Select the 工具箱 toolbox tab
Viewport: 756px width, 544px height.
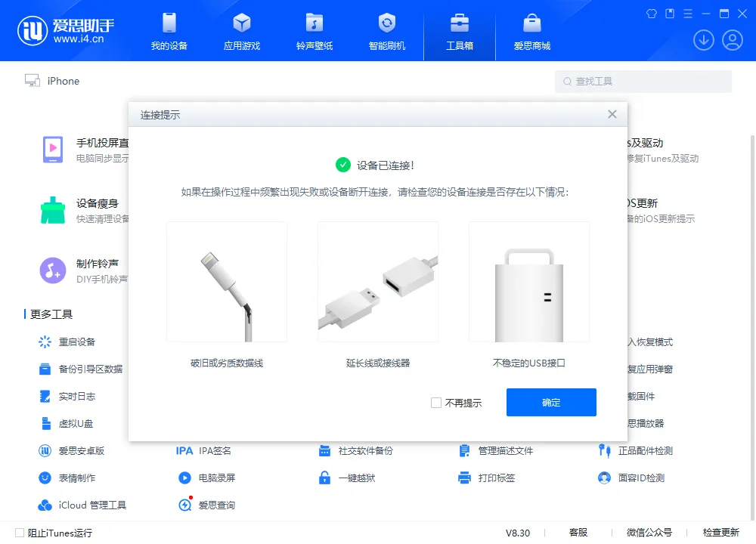(460, 31)
